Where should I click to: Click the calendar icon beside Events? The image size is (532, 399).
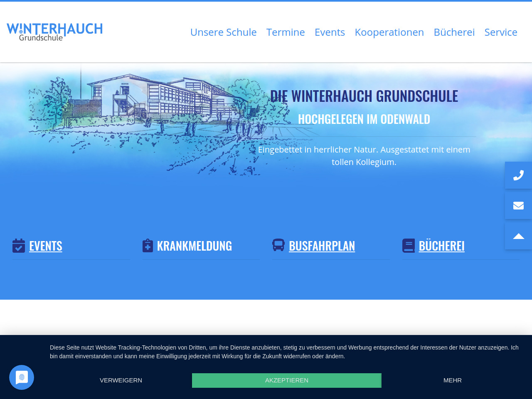(19, 246)
